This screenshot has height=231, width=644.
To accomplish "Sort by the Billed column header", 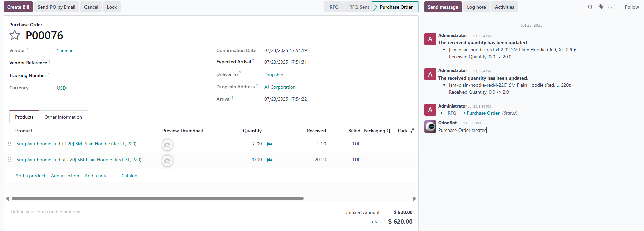I will tap(354, 131).
